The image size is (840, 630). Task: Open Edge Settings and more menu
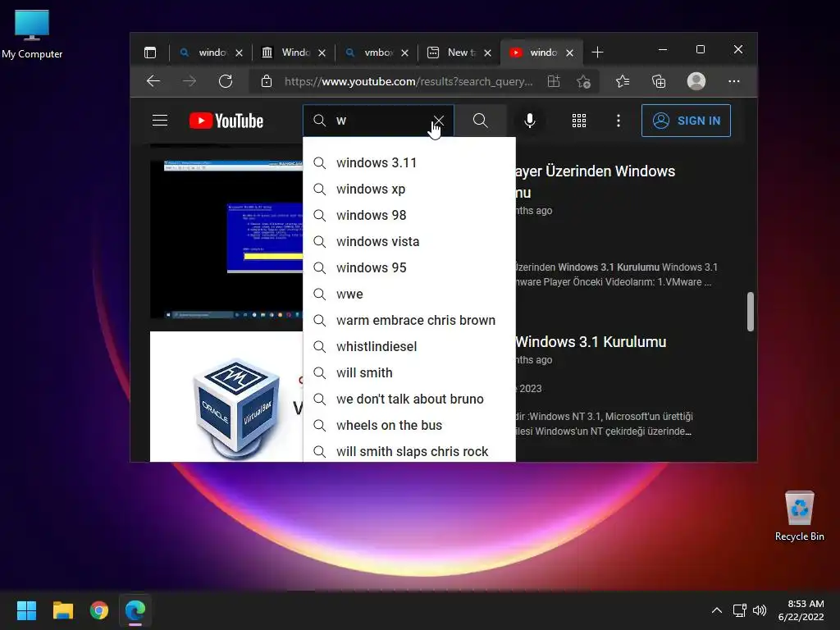(x=734, y=81)
